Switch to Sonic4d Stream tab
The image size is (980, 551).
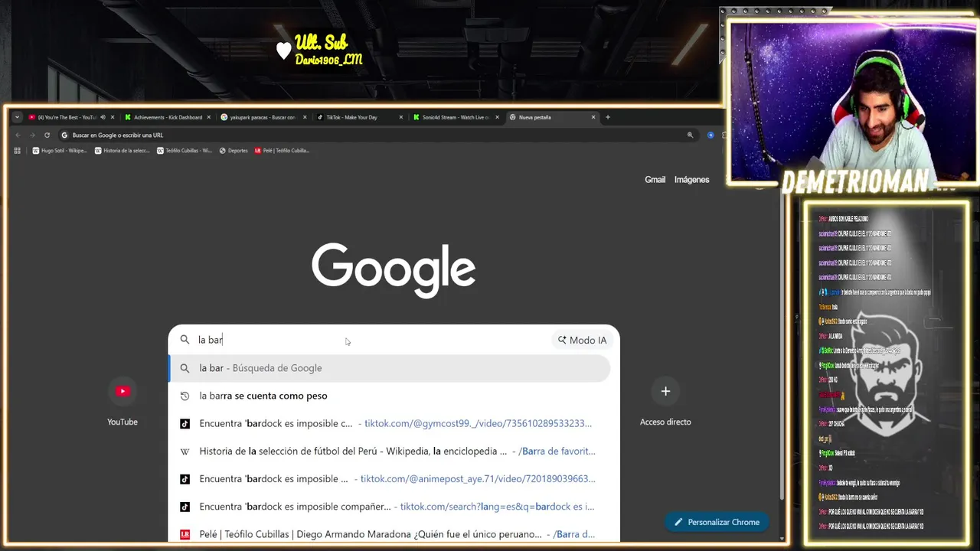coord(456,117)
